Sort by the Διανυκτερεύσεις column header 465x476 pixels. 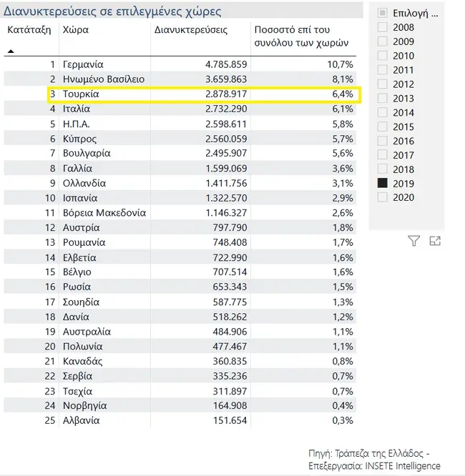click(191, 31)
